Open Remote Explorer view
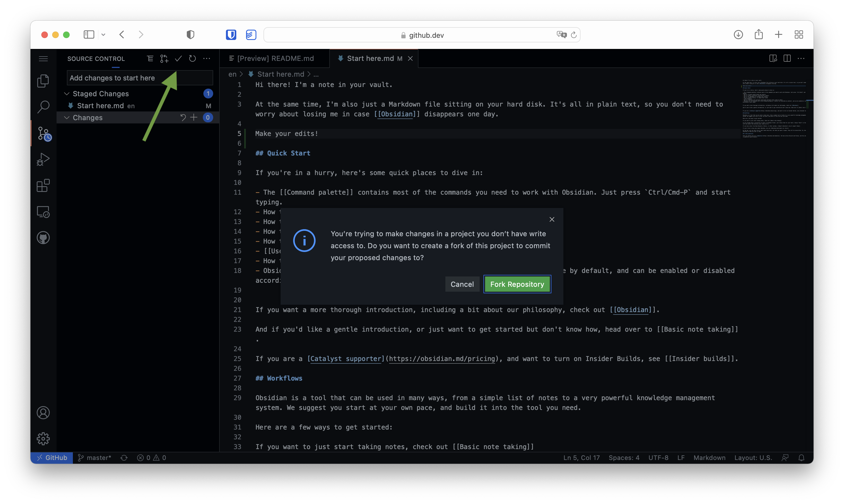The image size is (844, 504). [x=43, y=212]
